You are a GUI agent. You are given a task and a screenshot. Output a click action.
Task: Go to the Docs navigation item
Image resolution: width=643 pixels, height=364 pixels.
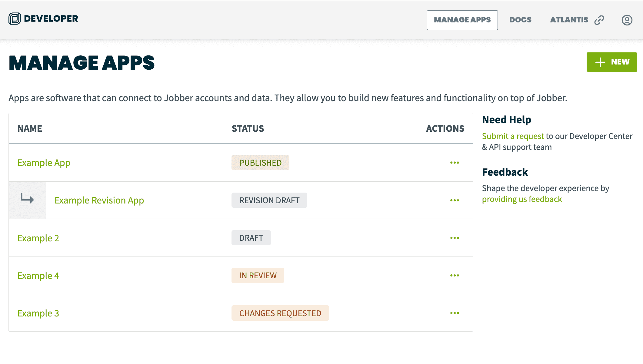(520, 20)
